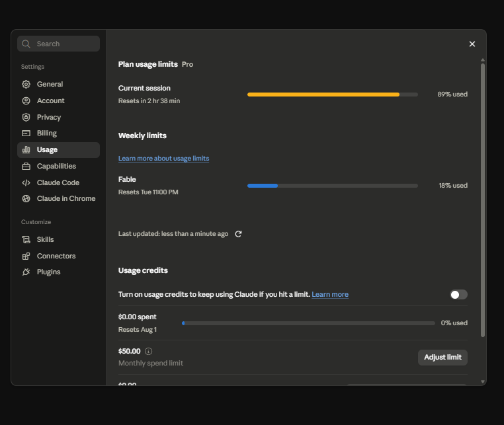Click the Capabilities briefcase icon
This screenshot has height=425, width=504.
(26, 167)
